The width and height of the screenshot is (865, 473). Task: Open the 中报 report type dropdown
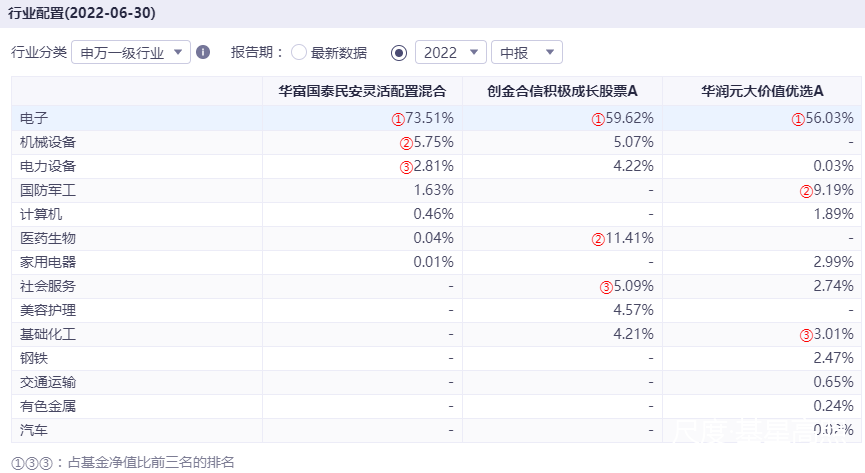coord(527,52)
